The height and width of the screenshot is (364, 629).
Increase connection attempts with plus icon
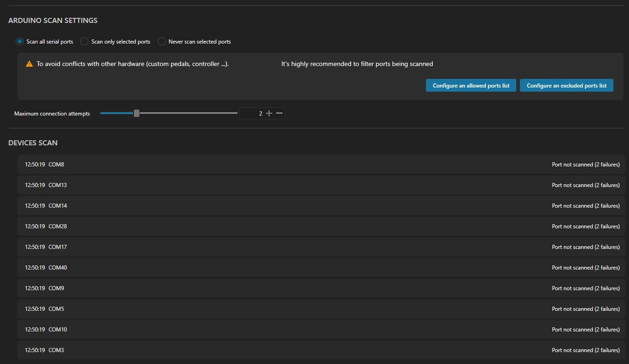(x=269, y=113)
